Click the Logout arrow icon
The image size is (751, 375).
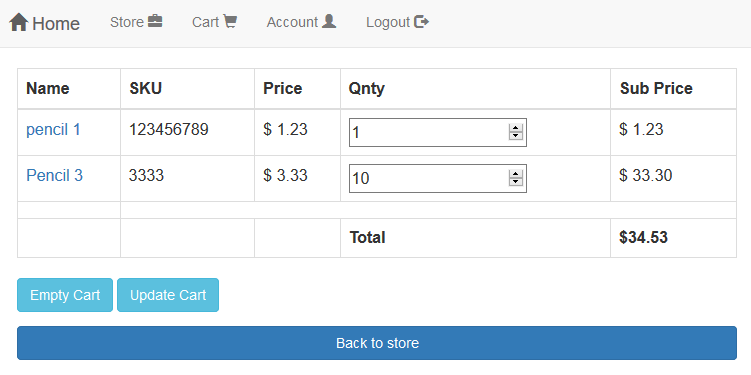[x=421, y=22]
